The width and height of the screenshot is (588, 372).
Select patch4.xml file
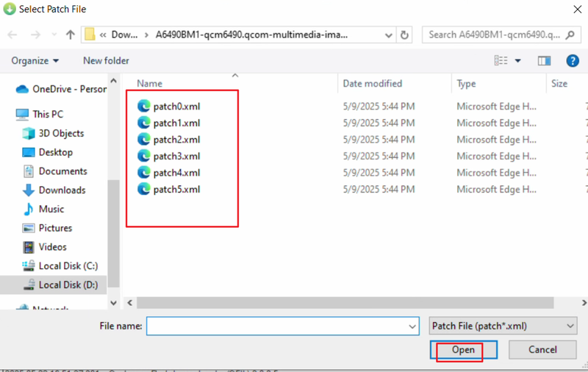169,173
